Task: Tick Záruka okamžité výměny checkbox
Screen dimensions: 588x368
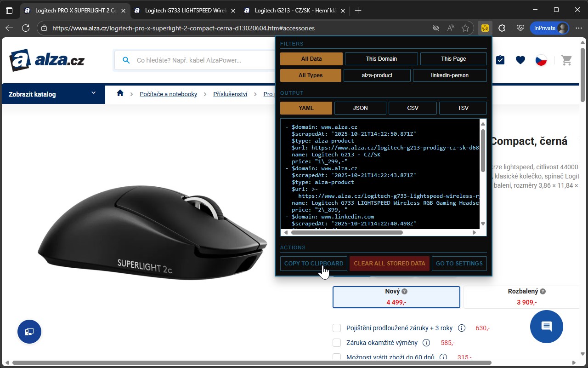Action: pos(337,343)
